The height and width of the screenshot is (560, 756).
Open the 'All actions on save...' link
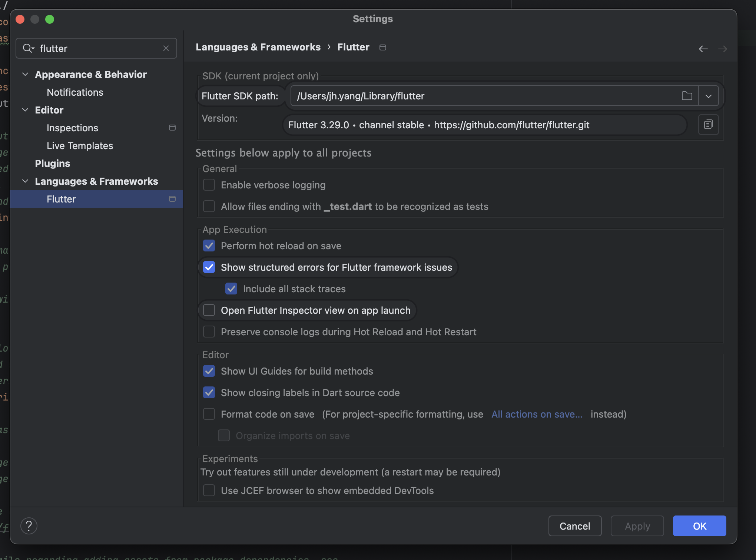537,414
